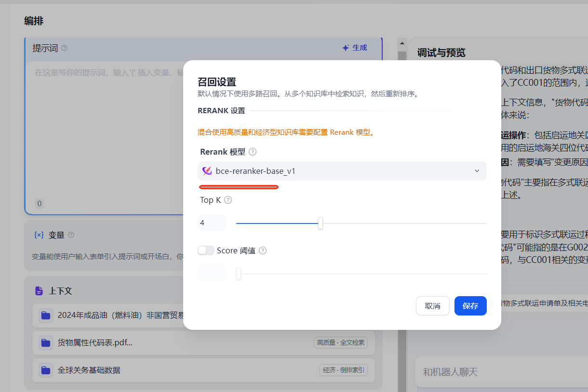Click the folder icon for 货物属性代码表.pdf

coord(45,342)
